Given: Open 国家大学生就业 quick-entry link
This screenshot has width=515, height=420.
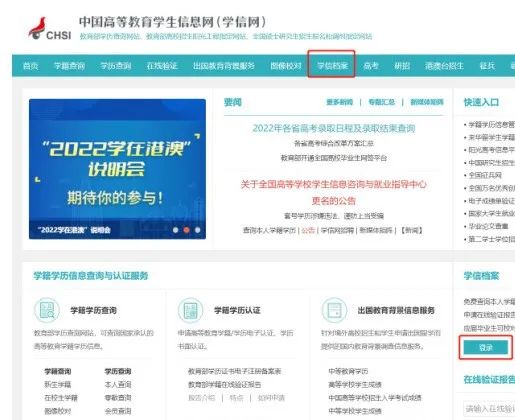Looking at the screenshot, I should [492, 213].
